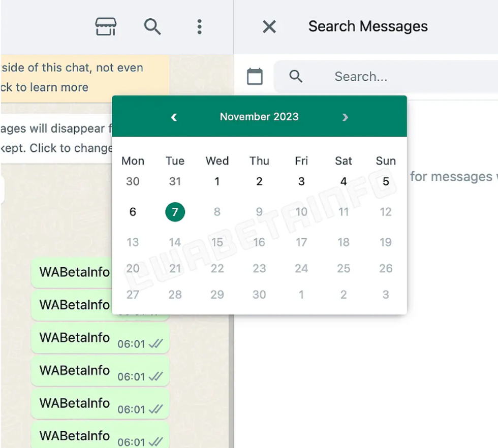Choose November 4 on the calendar
This screenshot has height=448, width=498.
click(344, 181)
